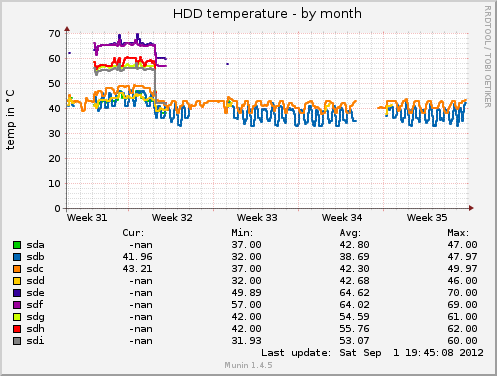
Task: Click the 'Max:' column header
Action: click(x=458, y=233)
